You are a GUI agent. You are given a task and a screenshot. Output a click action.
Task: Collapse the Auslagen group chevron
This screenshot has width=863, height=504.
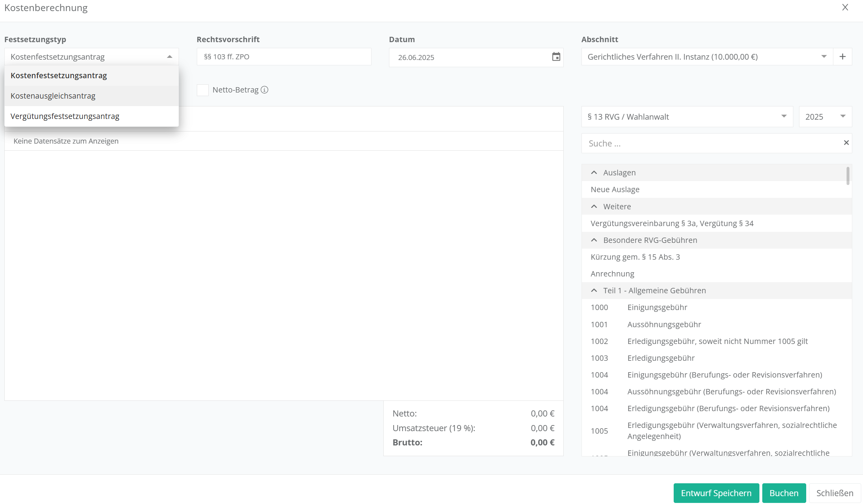click(594, 173)
